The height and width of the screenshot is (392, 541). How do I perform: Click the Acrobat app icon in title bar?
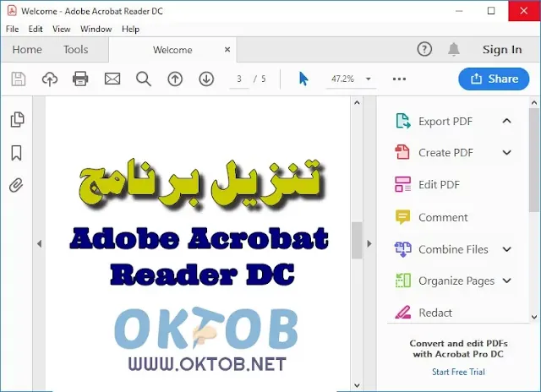point(12,11)
